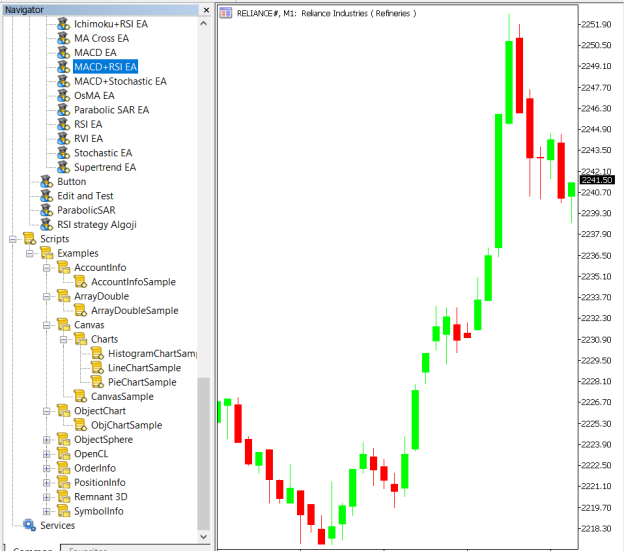Click the 2241.50 current price label
This screenshot has width=624, height=552.
(597, 180)
